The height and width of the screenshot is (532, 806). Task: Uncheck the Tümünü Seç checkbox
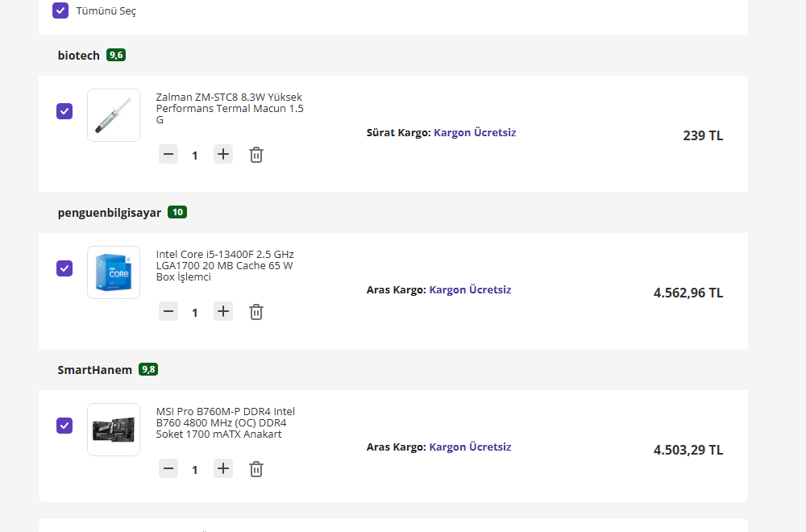pyautogui.click(x=60, y=10)
